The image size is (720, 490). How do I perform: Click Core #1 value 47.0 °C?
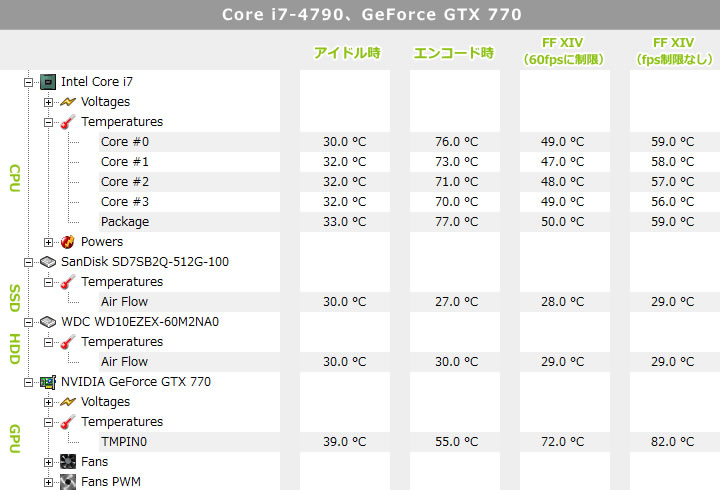(x=562, y=162)
